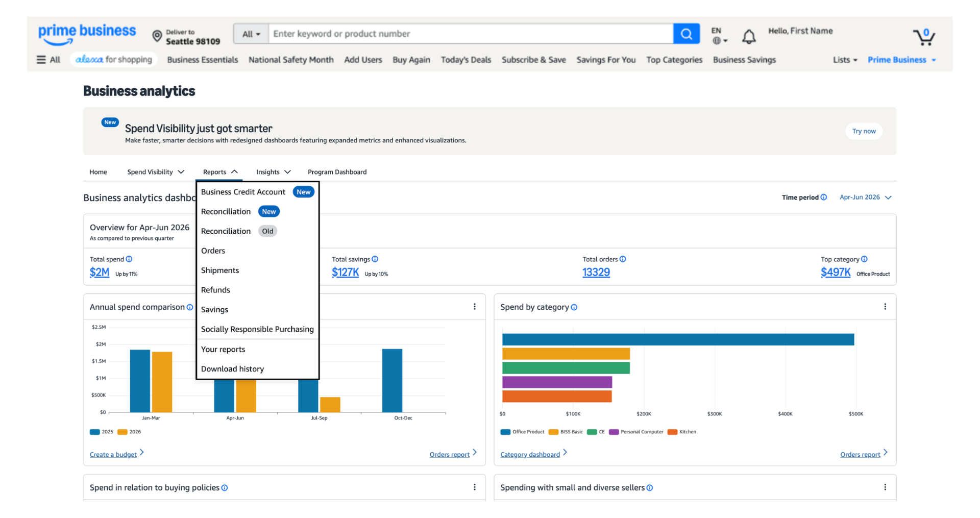Click the Total spend info icon
Image resolution: width=980 pixels, height=518 pixels.
129,259
